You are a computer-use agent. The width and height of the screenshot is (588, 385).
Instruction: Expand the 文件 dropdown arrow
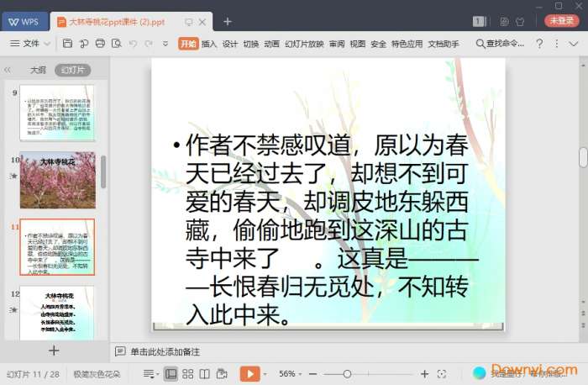coord(47,44)
